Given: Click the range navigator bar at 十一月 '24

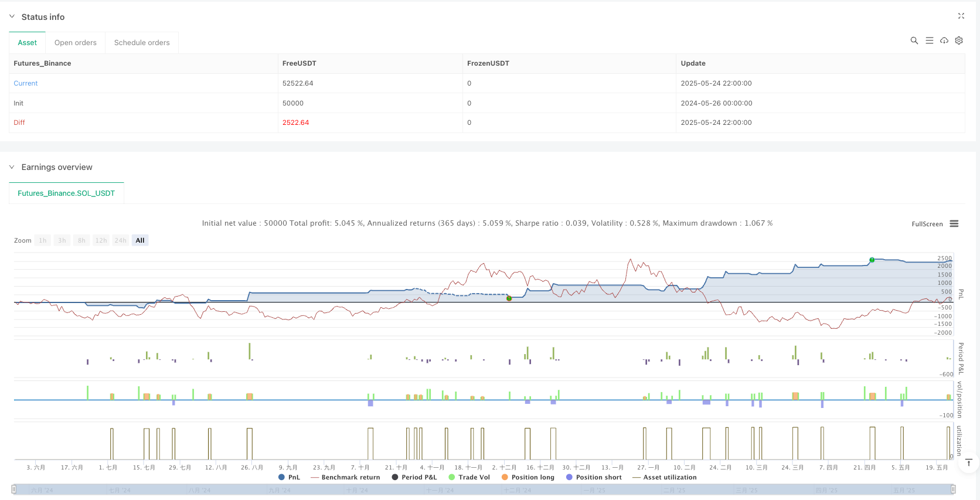Looking at the screenshot, I should pos(440,490).
